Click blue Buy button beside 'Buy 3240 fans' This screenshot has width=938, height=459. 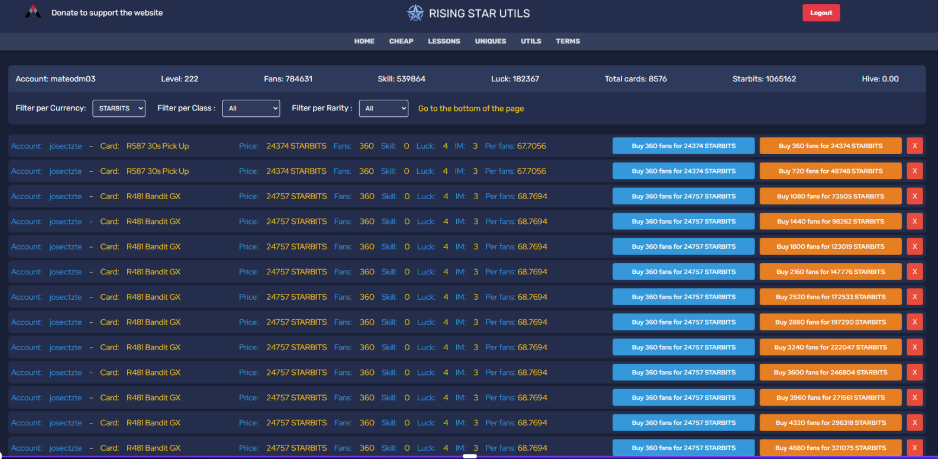coord(683,347)
